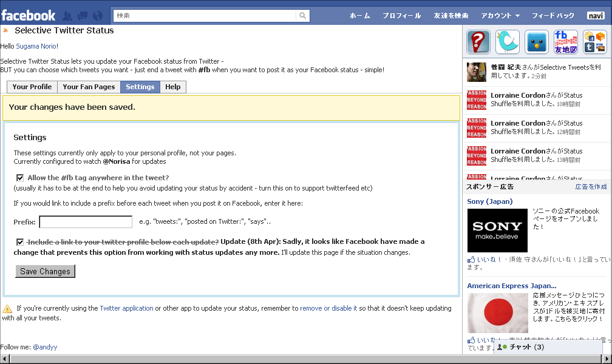Viewport: 612px width, 364px height.
Task: Click the 広告を作成 link
Action: pyautogui.click(x=591, y=186)
